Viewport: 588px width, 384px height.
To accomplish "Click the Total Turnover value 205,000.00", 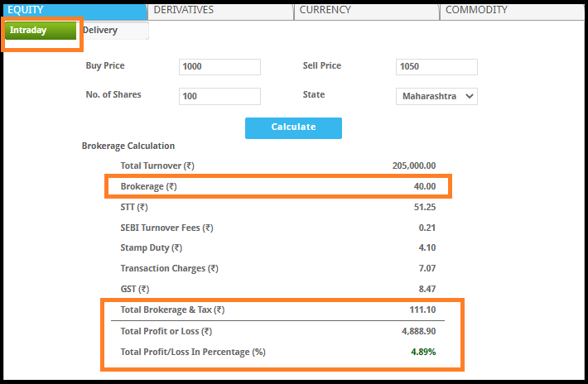I will pos(413,166).
